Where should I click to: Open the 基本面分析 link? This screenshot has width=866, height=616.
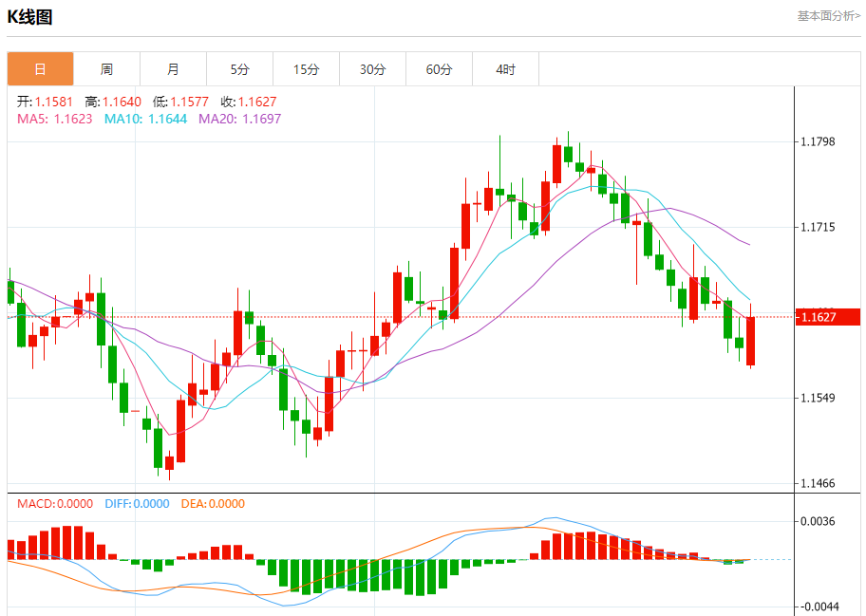[828, 16]
